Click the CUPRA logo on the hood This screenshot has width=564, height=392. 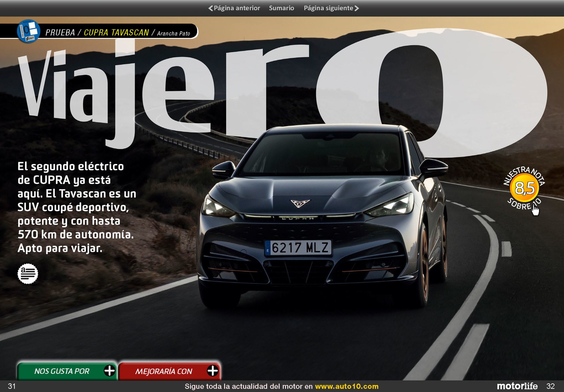300,204
